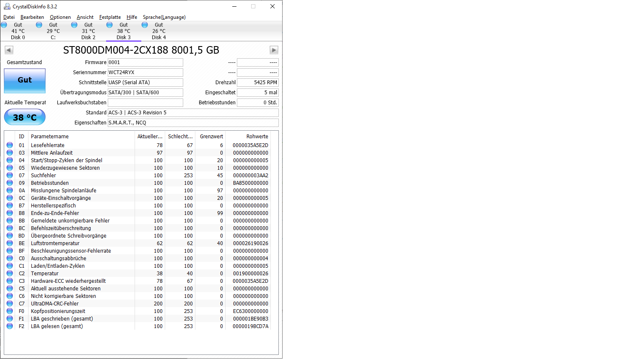Click status icon of Misslungene Spindelanläufe row
Image resolution: width=644 pixels, height=362 pixels.
click(10, 190)
